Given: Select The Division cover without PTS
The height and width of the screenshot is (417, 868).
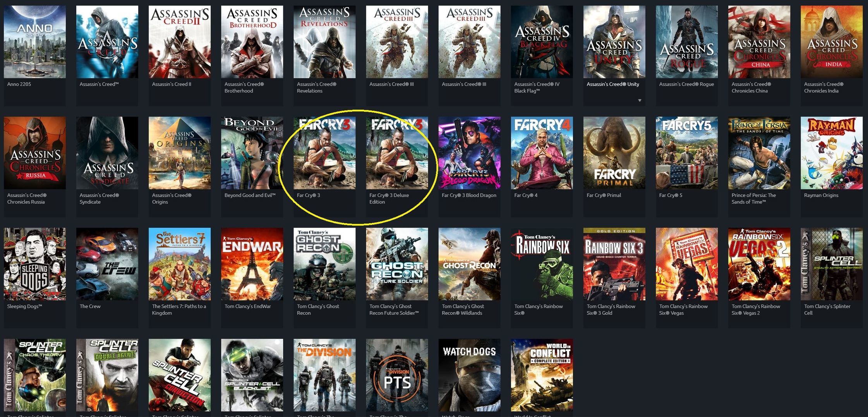Looking at the screenshot, I should [x=324, y=375].
